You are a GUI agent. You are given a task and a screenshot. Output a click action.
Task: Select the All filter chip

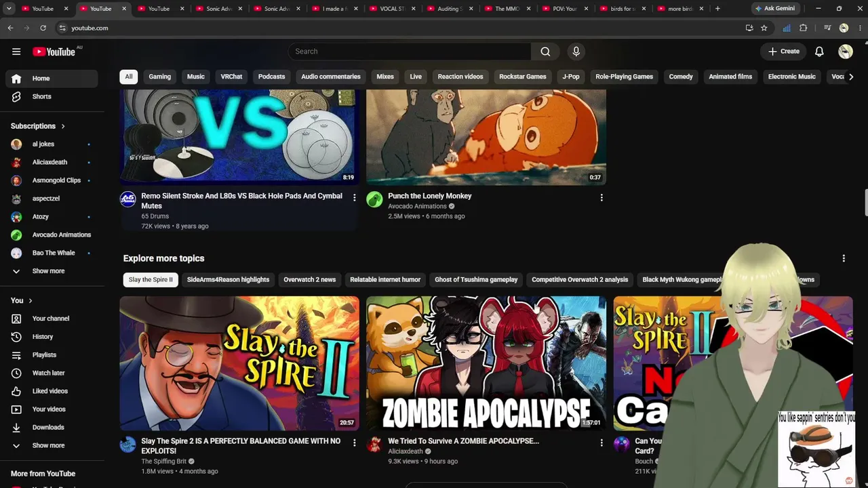point(129,77)
